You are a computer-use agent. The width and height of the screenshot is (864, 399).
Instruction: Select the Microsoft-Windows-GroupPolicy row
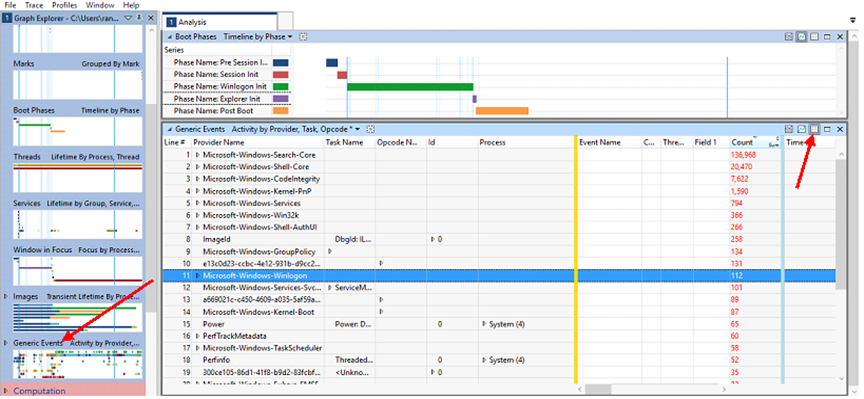click(499, 252)
